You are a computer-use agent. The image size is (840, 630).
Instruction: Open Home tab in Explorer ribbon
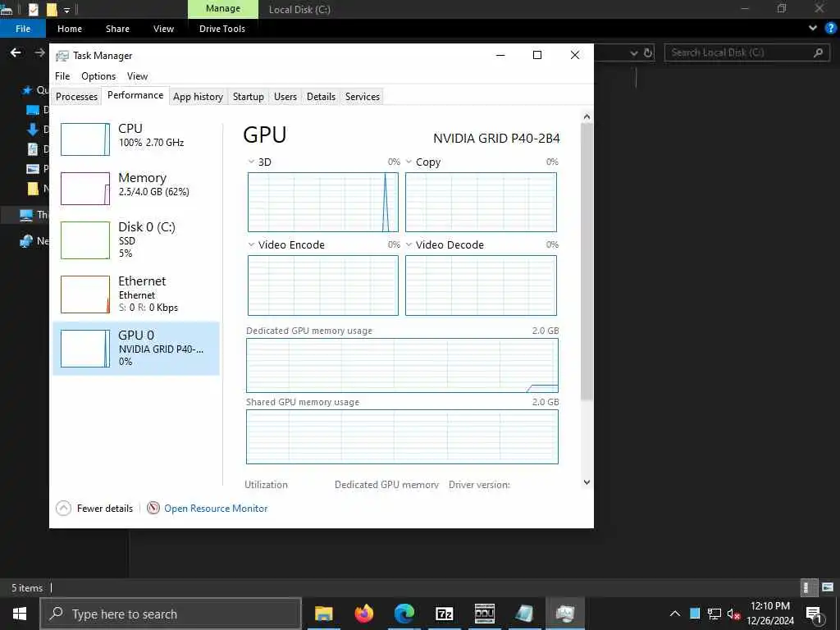[x=70, y=29]
